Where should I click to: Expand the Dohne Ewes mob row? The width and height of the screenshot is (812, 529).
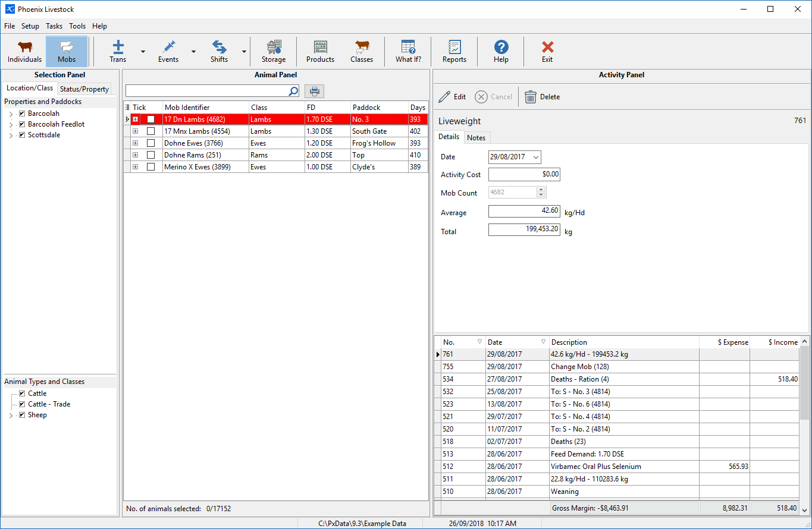point(135,143)
